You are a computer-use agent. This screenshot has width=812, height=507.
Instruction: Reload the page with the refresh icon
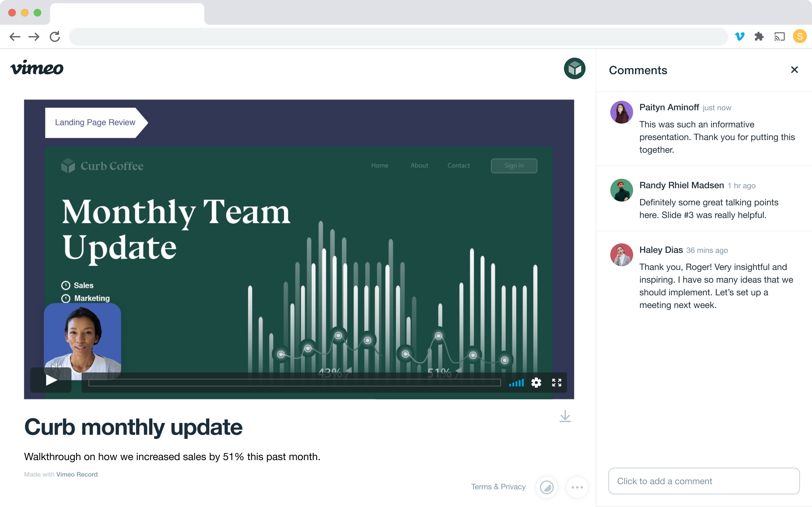pos(55,36)
